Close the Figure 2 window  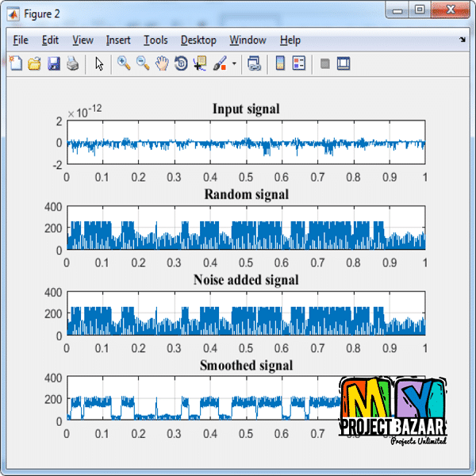click(x=451, y=10)
